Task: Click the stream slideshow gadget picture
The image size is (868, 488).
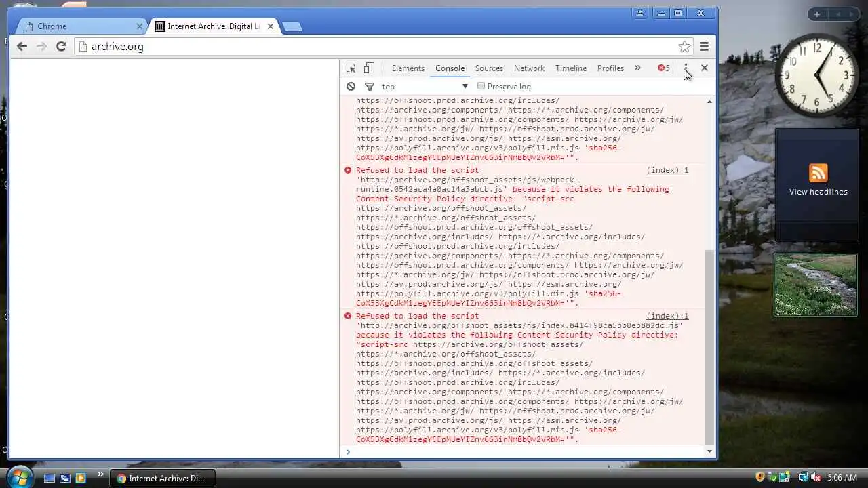Action: click(816, 285)
